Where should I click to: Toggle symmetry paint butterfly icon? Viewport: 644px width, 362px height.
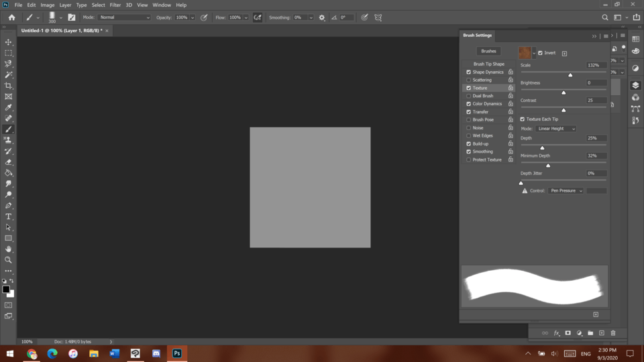379,17
